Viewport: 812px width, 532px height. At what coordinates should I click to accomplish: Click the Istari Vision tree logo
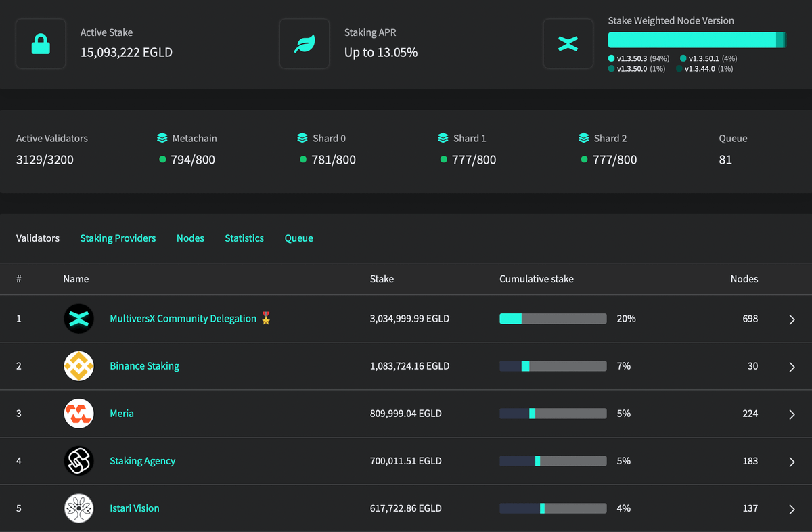(78, 508)
